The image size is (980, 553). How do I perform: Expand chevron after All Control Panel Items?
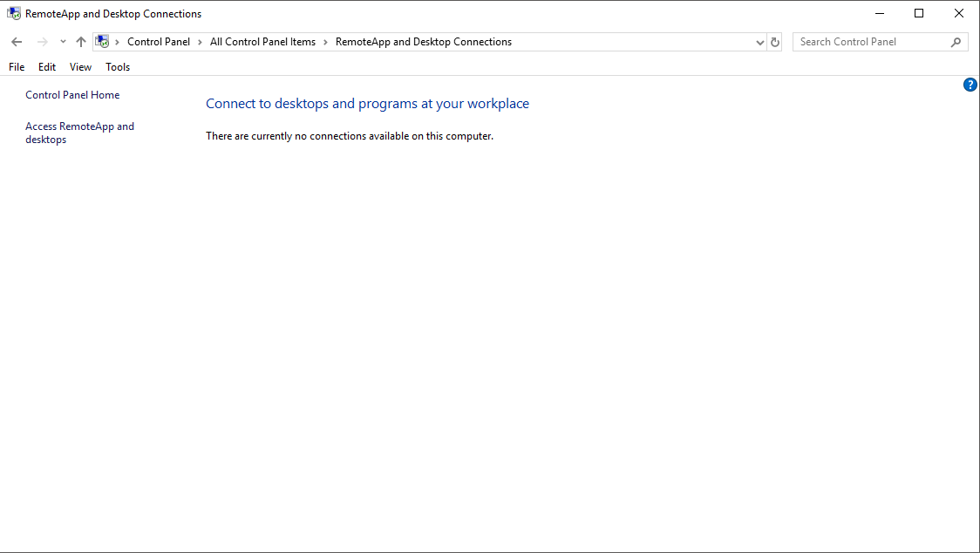point(325,42)
